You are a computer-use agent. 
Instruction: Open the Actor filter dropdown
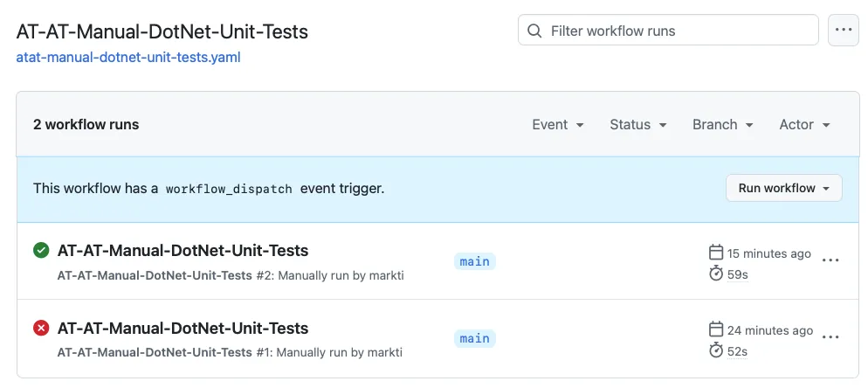click(805, 125)
